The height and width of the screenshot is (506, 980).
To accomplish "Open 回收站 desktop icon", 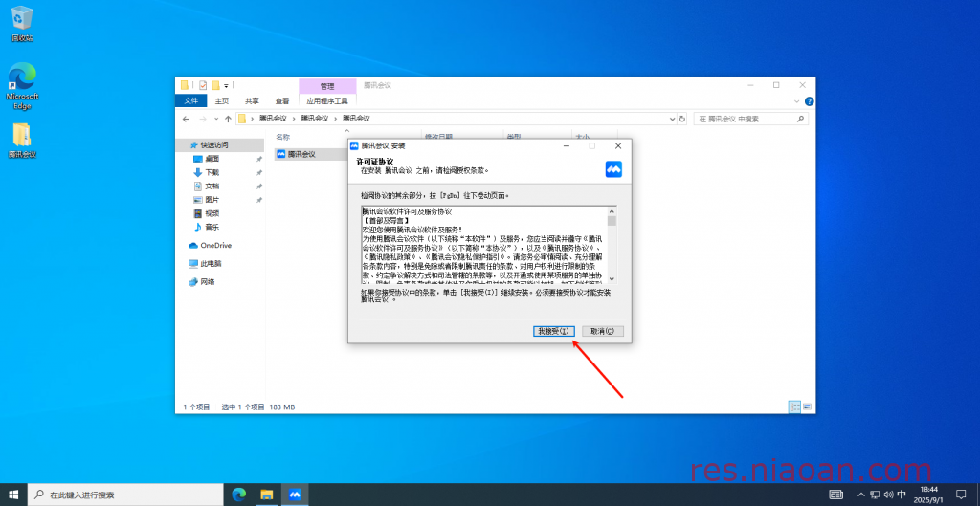I will click(x=22, y=24).
